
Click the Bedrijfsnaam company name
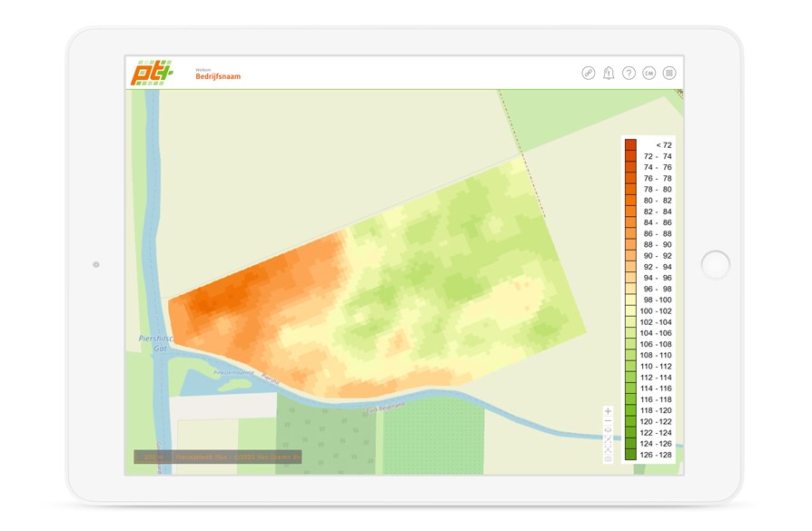[x=218, y=77]
